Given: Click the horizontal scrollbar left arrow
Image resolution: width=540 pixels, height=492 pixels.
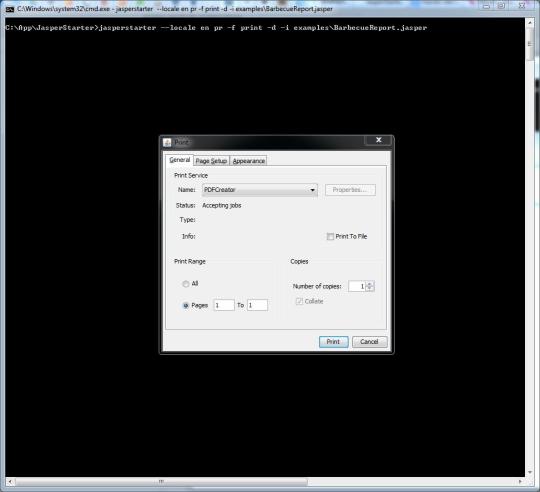Looking at the screenshot, I should pos(10,482).
